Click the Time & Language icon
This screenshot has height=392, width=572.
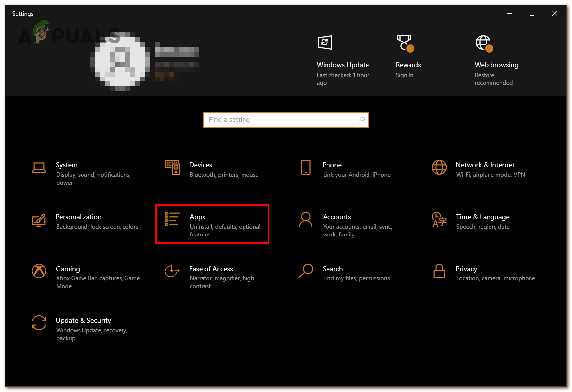coord(439,219)
